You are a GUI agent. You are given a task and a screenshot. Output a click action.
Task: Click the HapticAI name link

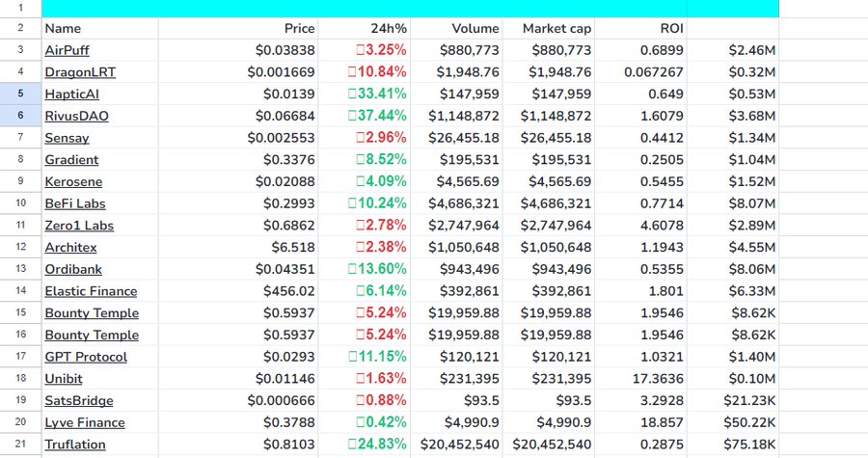click(x=72, y=94)
